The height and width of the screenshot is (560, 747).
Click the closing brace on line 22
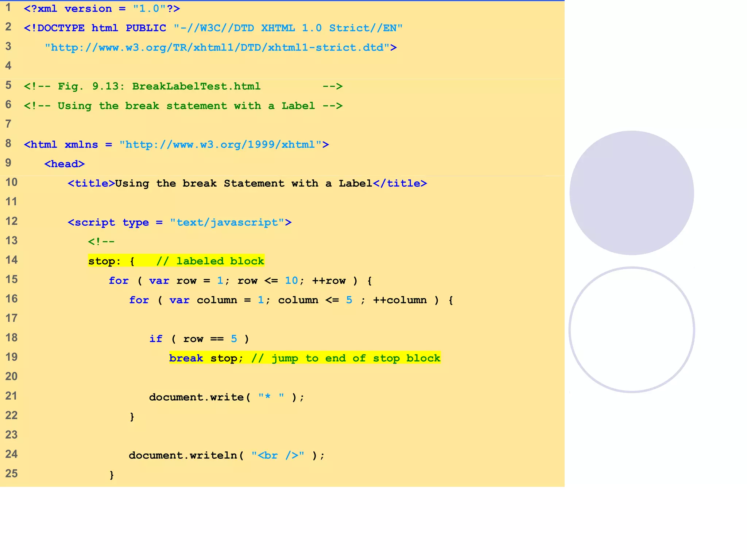[132, 417]
